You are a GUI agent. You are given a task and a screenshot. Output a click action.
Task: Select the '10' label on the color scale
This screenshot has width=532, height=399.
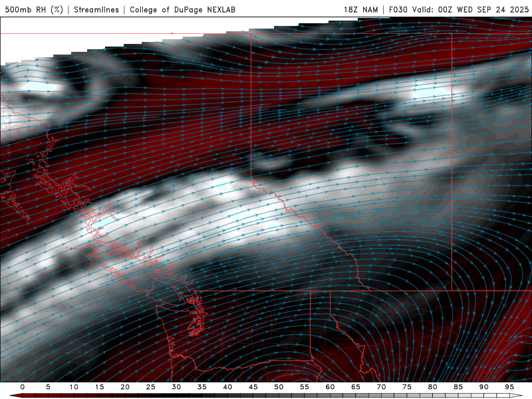[x=74, y=387]
